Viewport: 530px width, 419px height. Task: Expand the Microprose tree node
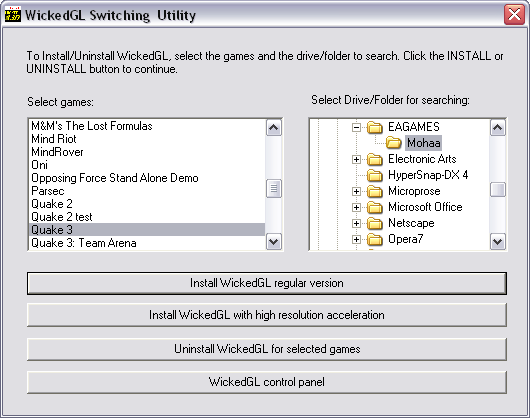pyautogui.click(x=356, y=191)
